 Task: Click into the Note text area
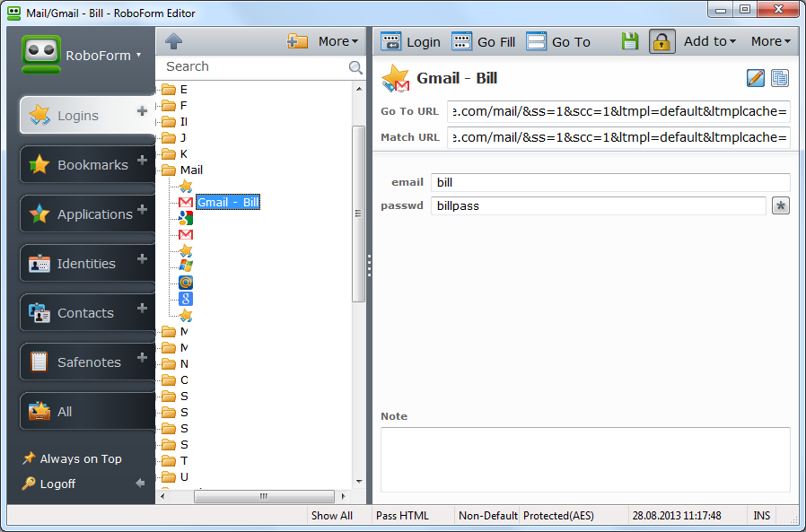[585, 459]
